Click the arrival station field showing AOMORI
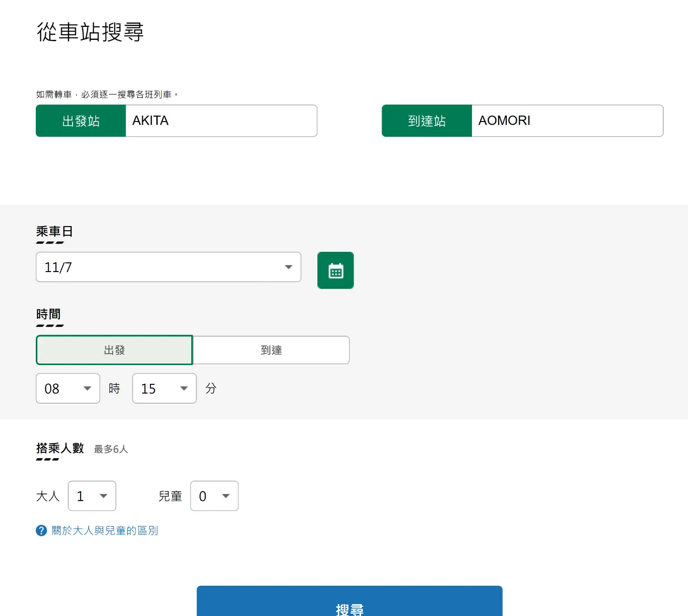This screenshot has width=688, height=616. (x=567, y=121)
